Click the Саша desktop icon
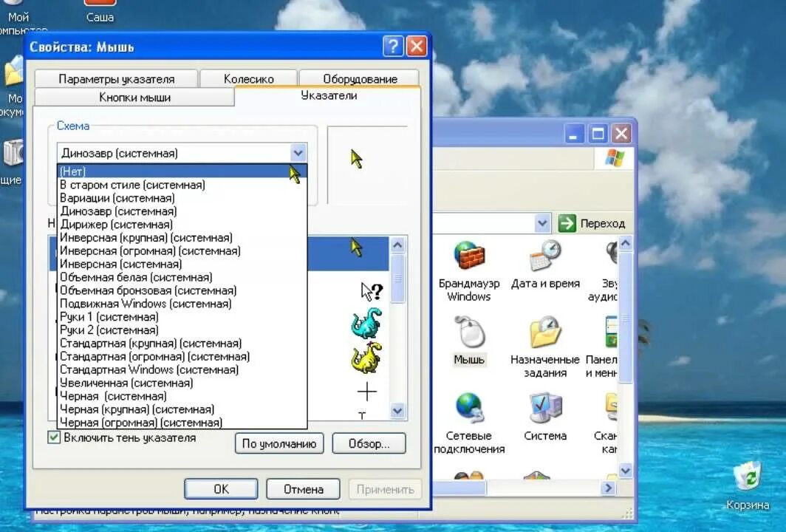Image resolution: width=786 pixels, height=532 pixels. click(100, 12)
